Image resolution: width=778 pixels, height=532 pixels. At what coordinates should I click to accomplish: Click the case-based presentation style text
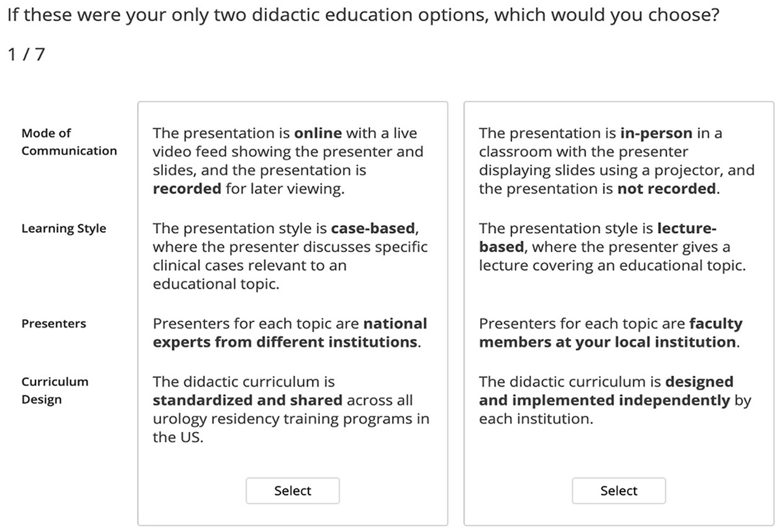coord(290,256)
